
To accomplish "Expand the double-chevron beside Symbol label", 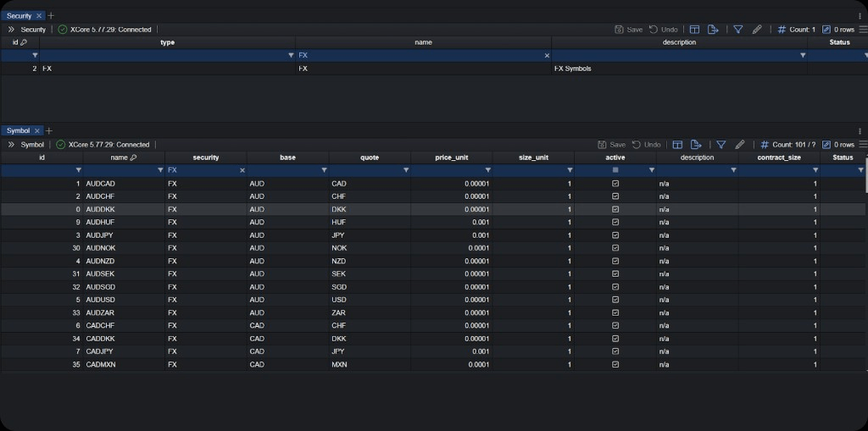I will tap(11, 145).
